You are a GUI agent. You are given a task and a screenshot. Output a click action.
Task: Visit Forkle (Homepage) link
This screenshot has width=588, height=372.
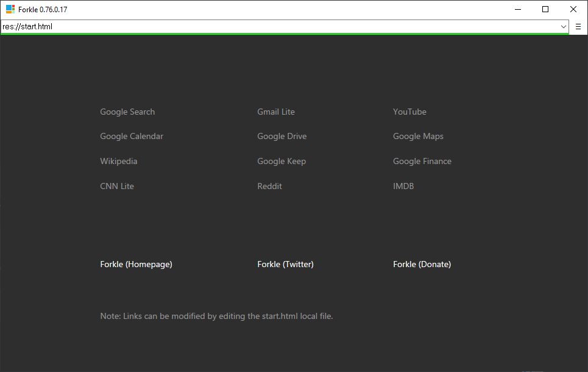pos(136,264)
